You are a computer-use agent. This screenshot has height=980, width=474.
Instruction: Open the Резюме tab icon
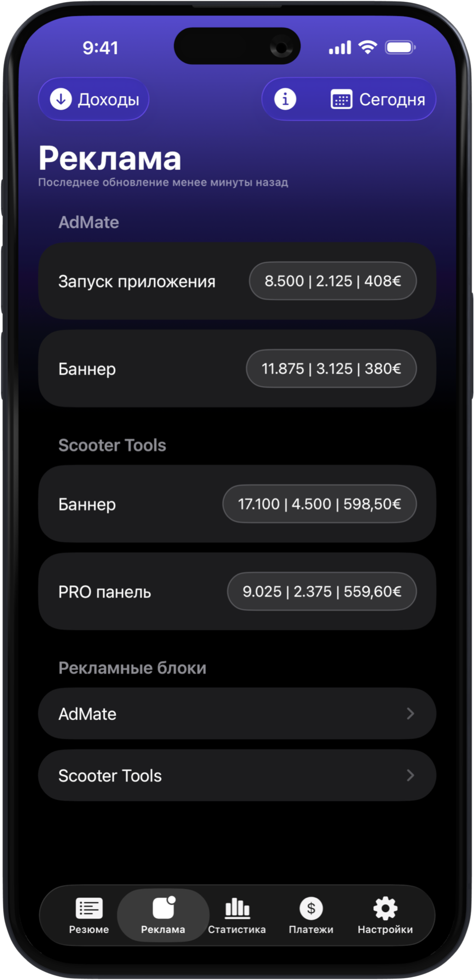coord(89,908)
